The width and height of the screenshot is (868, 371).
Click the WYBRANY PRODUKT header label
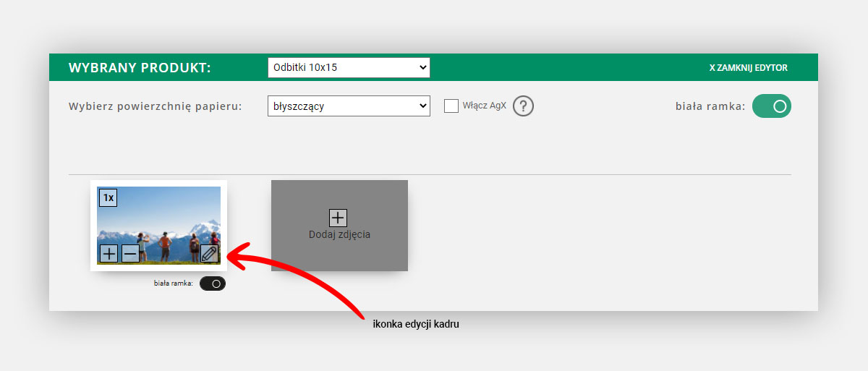click(x=140, y=68)
